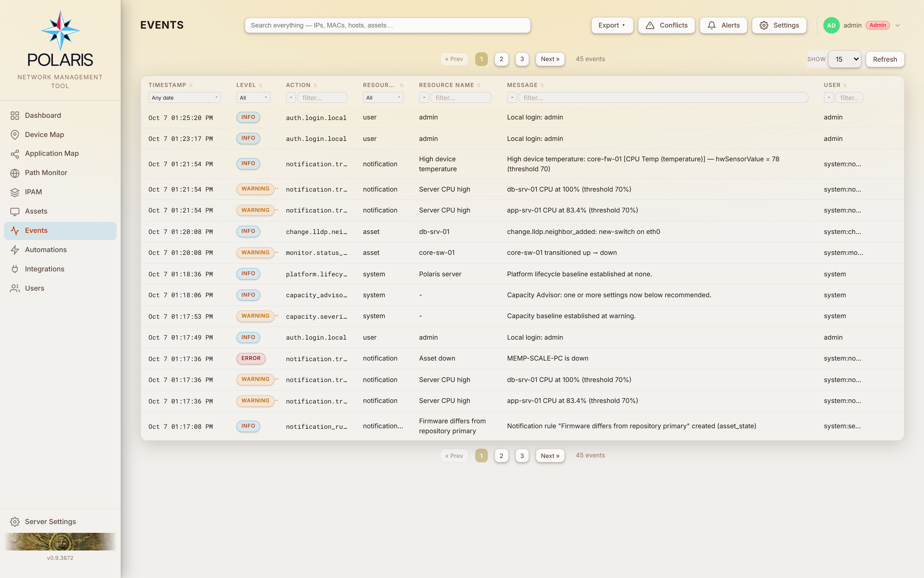Click the Server Settings gear icon
The image size is (924, 578).
pyautogui.click(x=15, y=521)
